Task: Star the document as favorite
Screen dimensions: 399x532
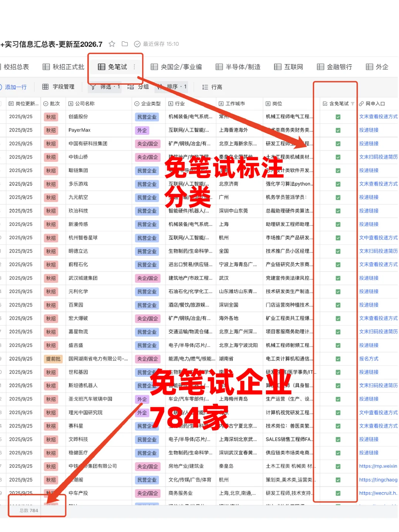Action: point(112,44)
